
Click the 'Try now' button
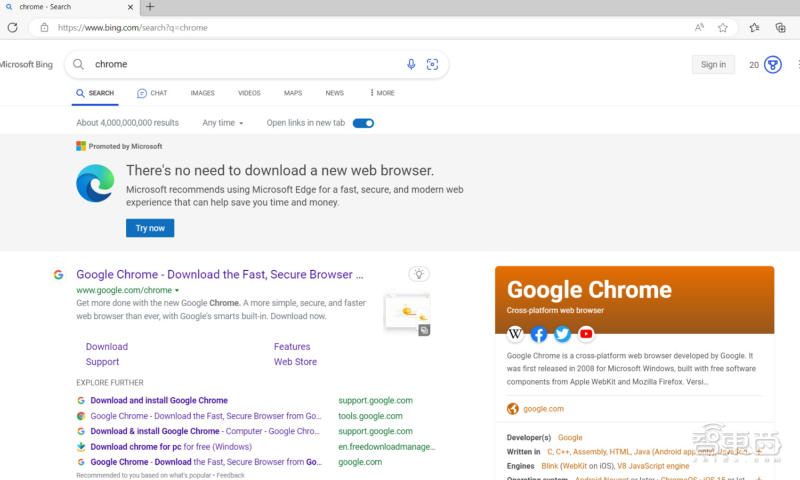pos(150,228)
